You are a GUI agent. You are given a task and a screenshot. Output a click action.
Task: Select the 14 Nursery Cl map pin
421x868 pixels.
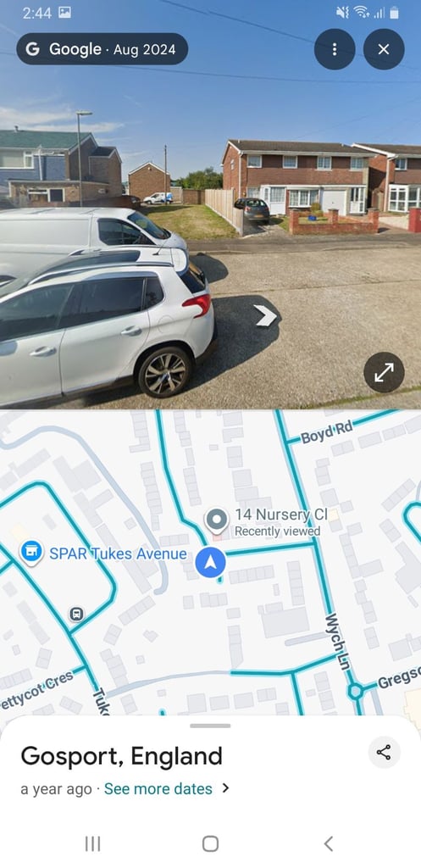click(217, 521)
